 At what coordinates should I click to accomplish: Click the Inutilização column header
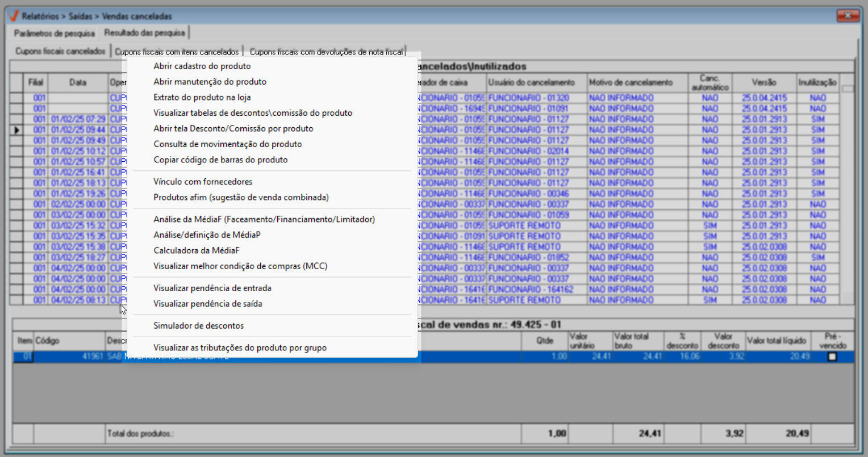[817, 83]
